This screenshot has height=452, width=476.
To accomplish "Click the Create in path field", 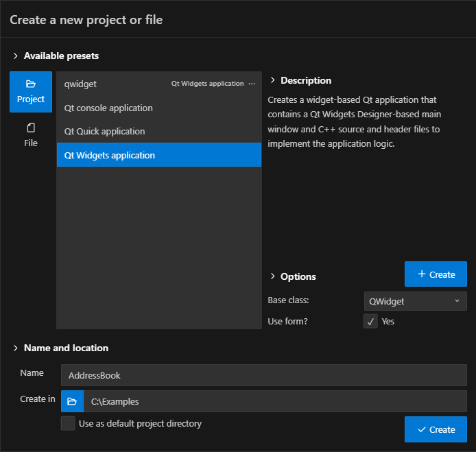I will (x=274, y=401).
